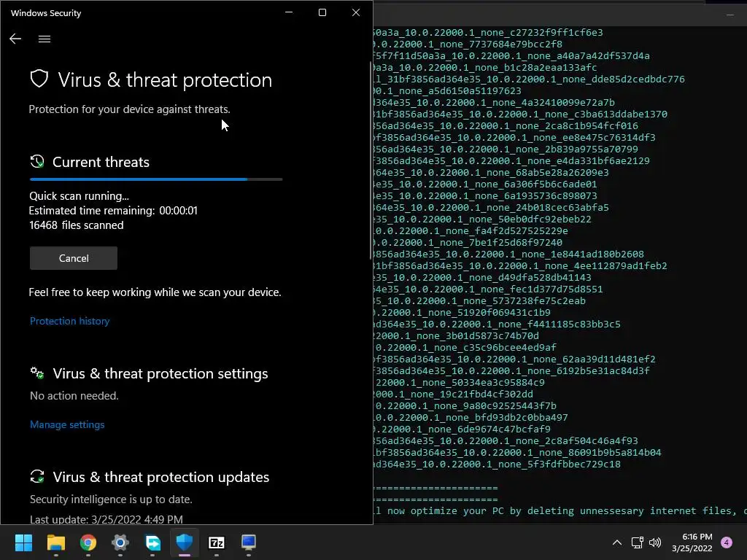747x560 pixels.
Task: Click console line ending 5f3fdfbbec729c18
Action: click(498, 464)
